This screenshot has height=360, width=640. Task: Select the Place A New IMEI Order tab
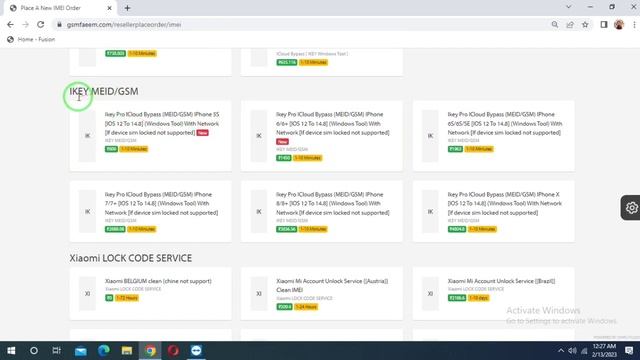[60, 8]
